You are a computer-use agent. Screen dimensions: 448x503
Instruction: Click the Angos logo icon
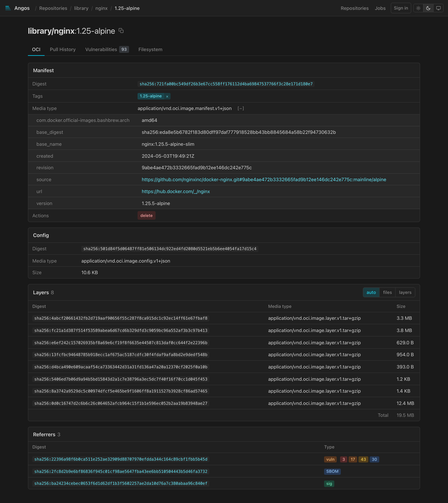[x=8, y=8]
